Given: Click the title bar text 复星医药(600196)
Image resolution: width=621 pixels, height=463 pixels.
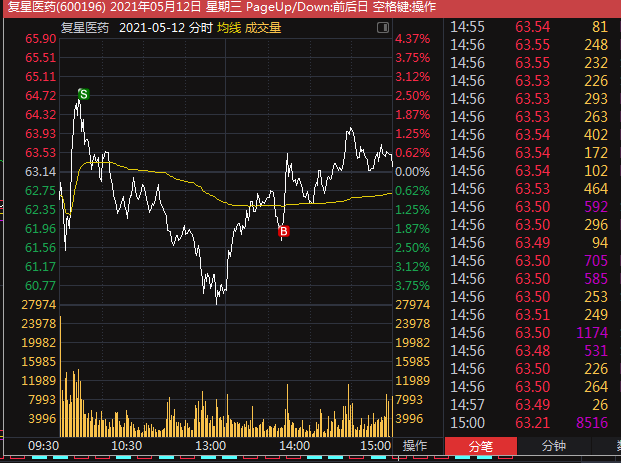Looking at the screenshot, I should click(57, 7).
